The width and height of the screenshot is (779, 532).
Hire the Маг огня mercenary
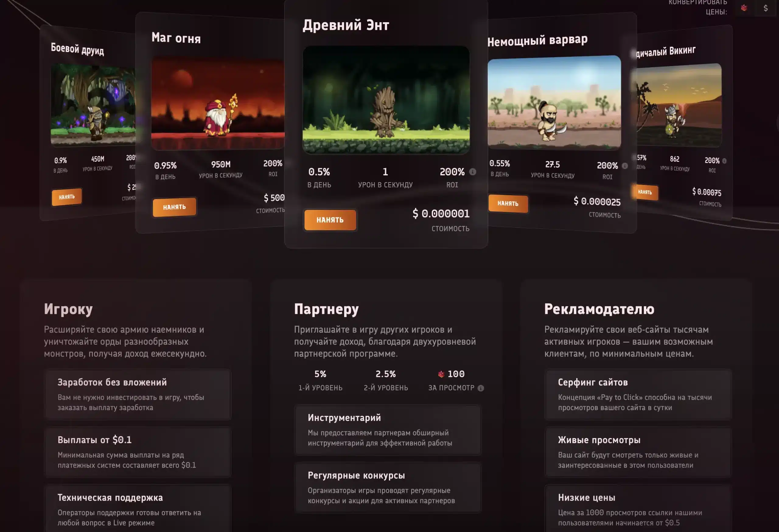tap(174, 207)
